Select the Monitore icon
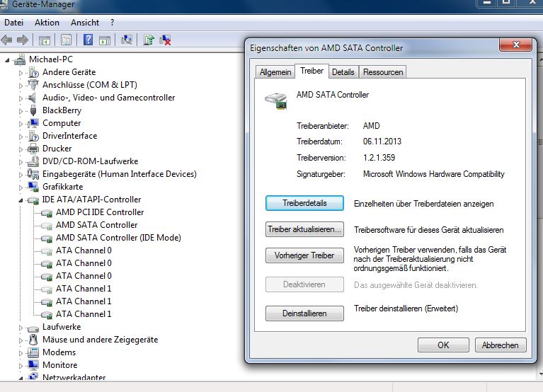The width and height of the screenshot is (543, 392). coord(33,365)
